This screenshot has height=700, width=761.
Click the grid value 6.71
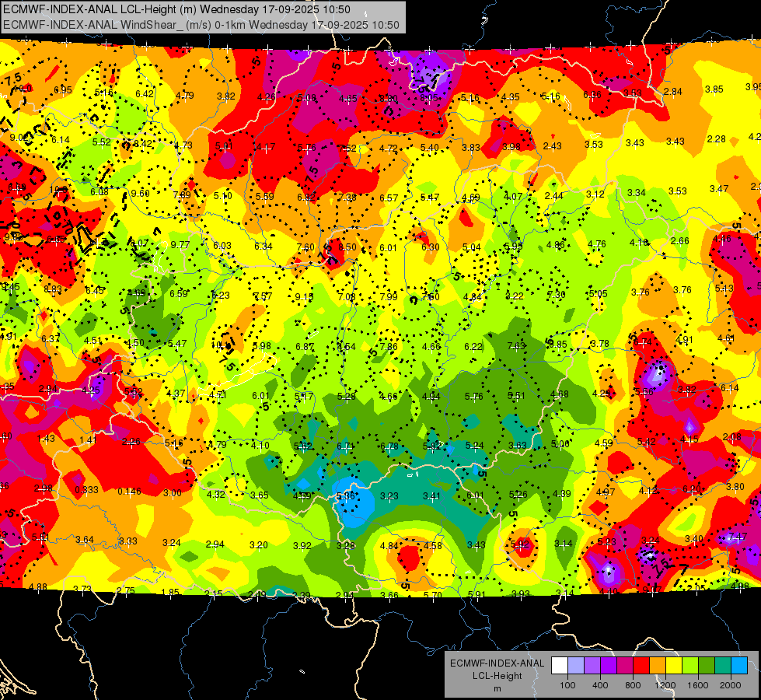pyautogui.click(x=346, y=446)
